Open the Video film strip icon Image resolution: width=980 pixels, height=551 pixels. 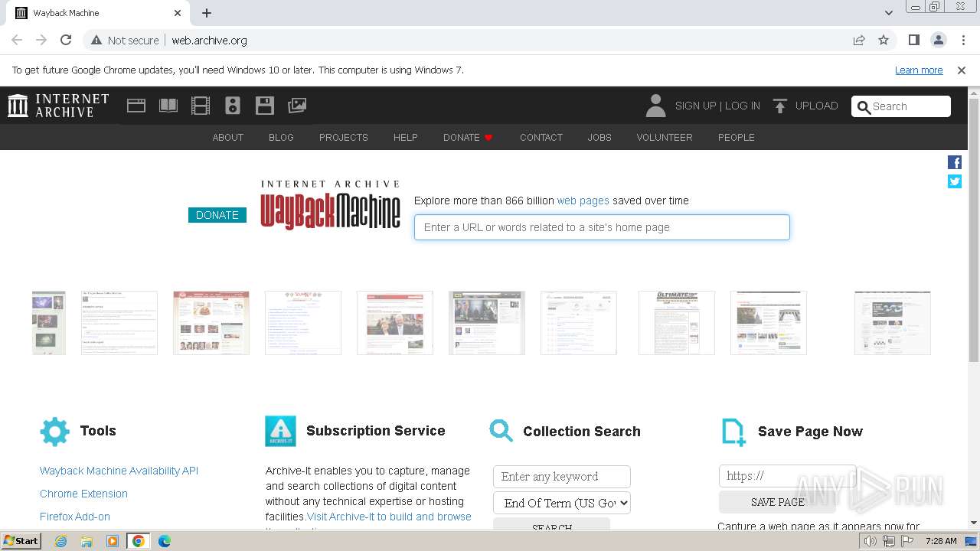point(201,106)
